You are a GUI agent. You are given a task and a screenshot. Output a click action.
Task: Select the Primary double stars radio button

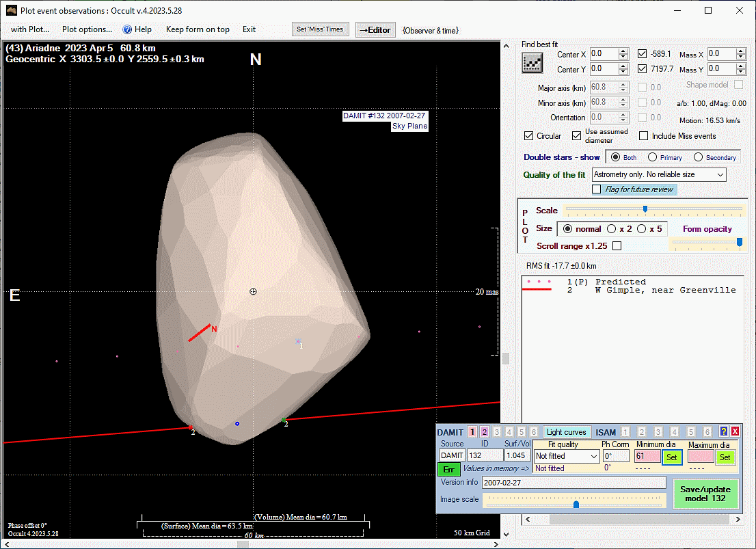pyautogui.click(x=653, y=157)
